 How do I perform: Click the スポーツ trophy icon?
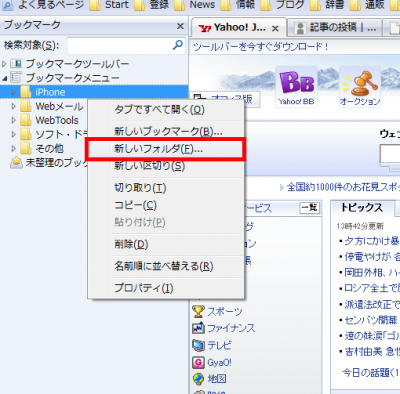tap(198, 312)
